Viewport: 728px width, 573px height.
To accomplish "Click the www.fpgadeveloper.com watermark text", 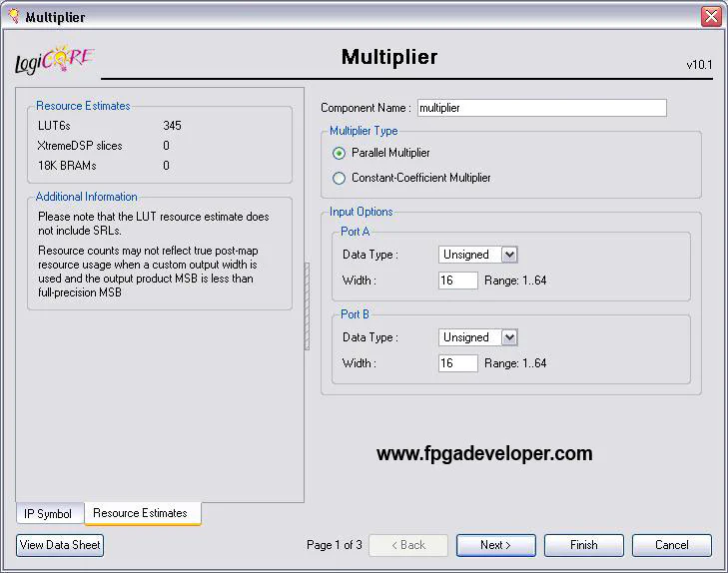I will tap(484, 454).
